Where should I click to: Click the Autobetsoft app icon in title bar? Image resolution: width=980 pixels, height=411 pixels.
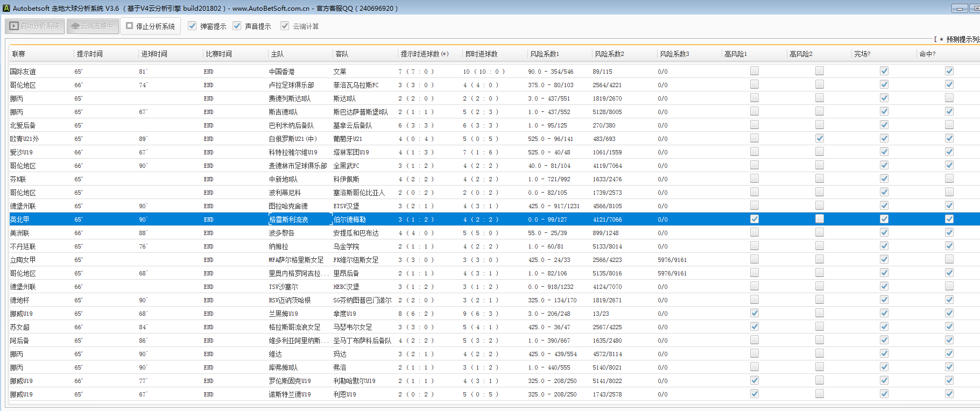(6, 8)
